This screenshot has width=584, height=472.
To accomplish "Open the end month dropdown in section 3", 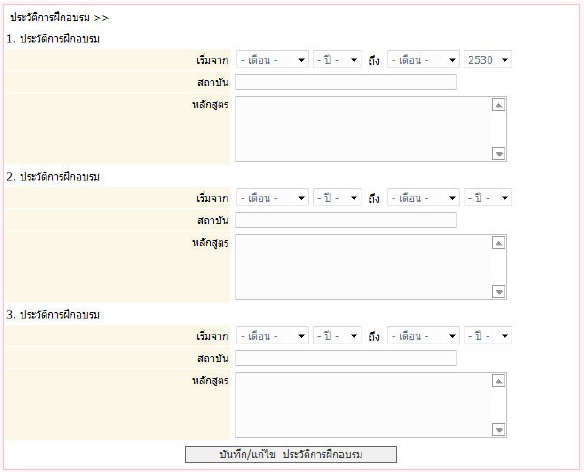I will coord(423,335).
